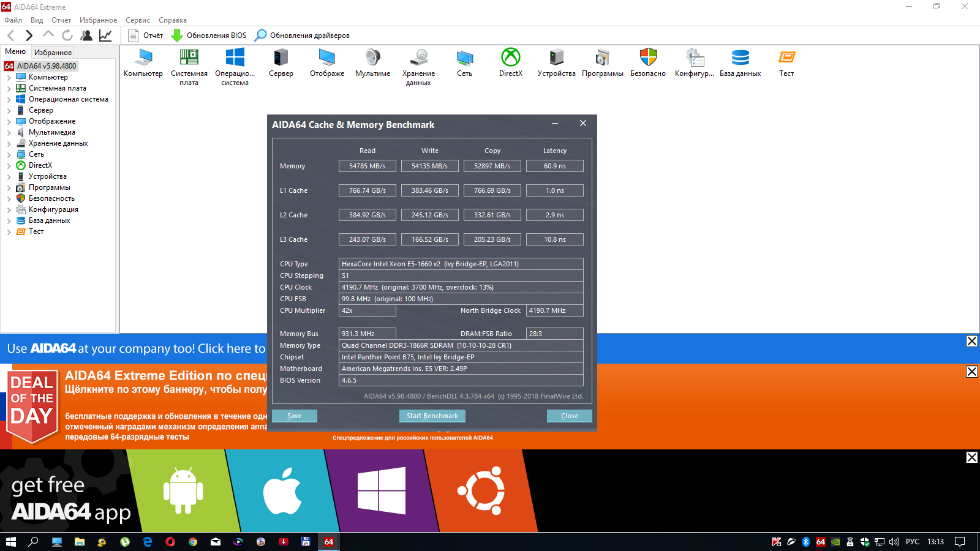Go back with the toolbar left arrow
The width and height of the screenshot is (980, 551).
click(10, 36)
